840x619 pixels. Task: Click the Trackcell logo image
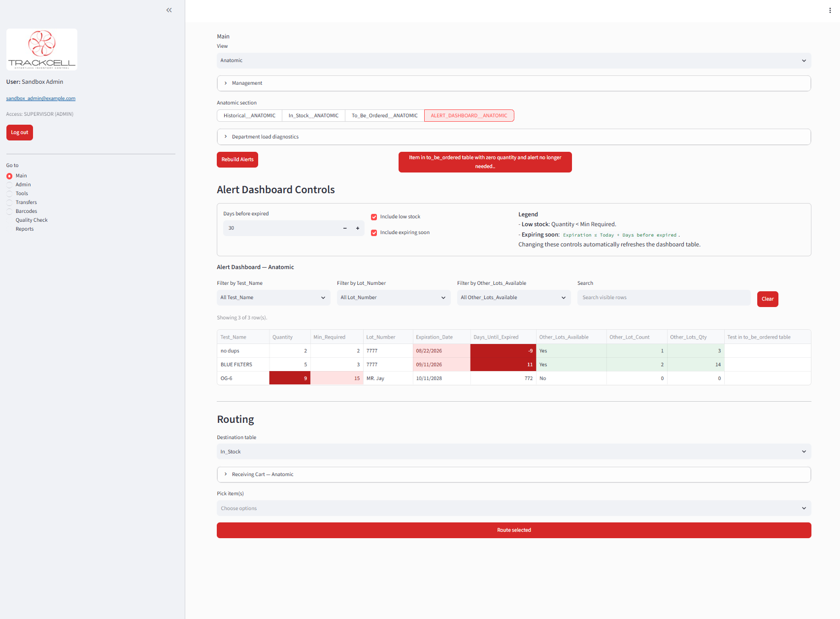click(x=42, y=49)
